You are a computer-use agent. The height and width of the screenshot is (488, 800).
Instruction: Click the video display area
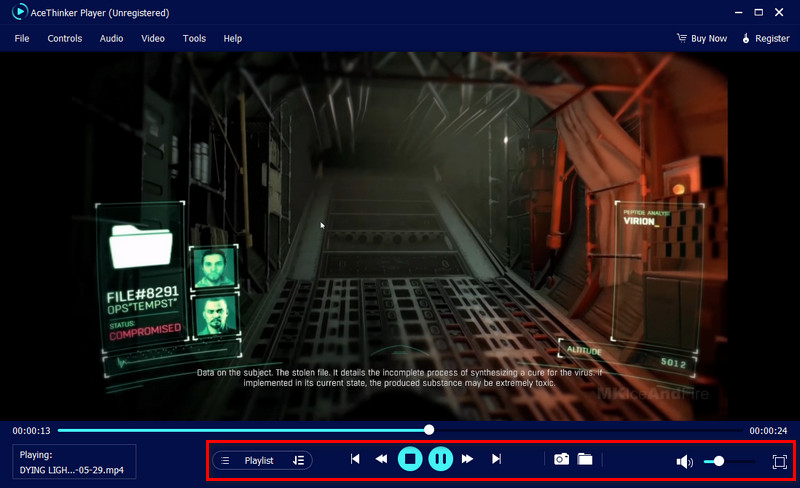[400, 236]
